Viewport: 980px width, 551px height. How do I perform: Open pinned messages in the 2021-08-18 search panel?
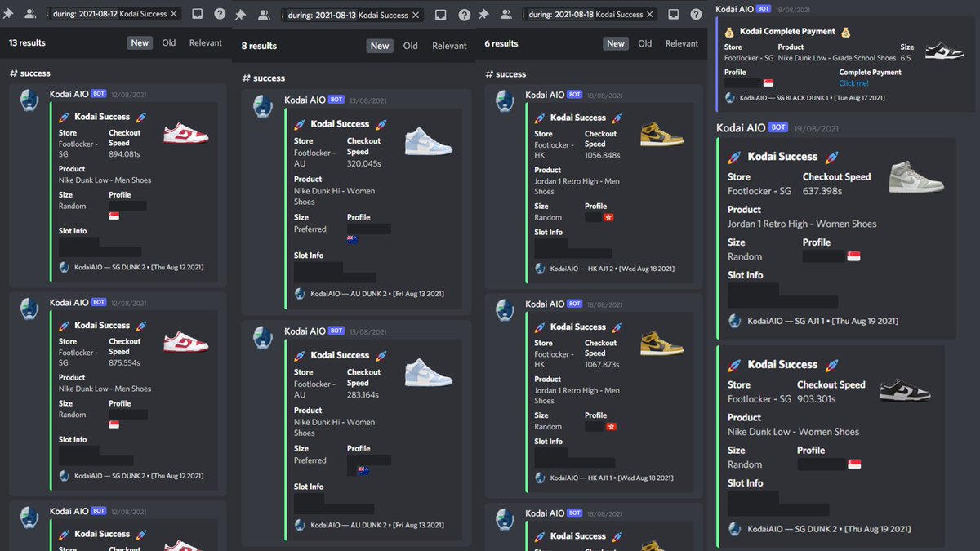pos(483,14)
